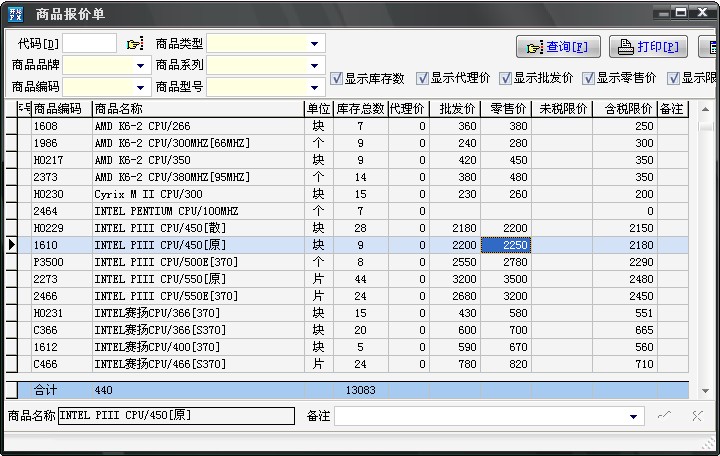Screen dimensions: 720x456
Task: Toggle the 显示代理价 checkbox
Action: 422,78
